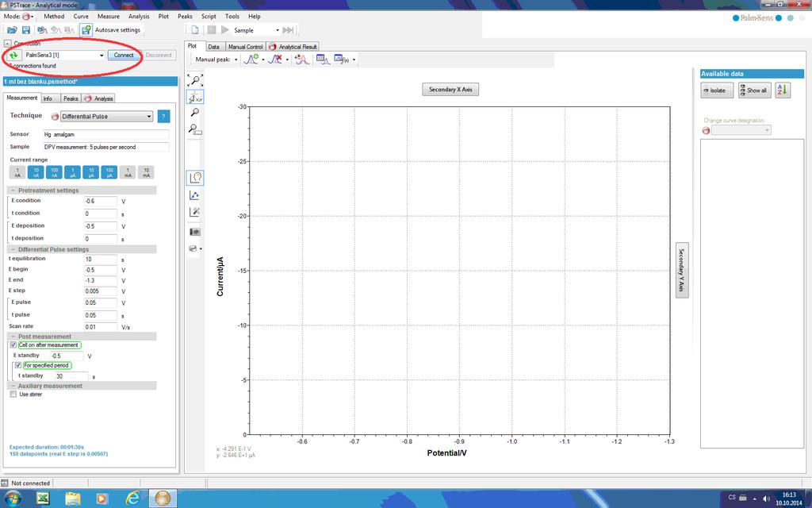Click the Scan rate input field
The image size is (812, 508).
pyautogui.click(x=101, y=327)
